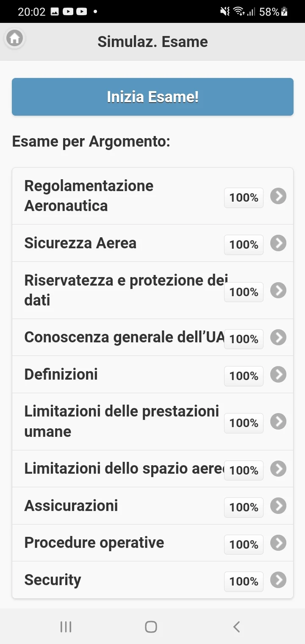The image size is (305, 644).
Task: Open the recent apps navigation button
Action: tap(66, 627)
